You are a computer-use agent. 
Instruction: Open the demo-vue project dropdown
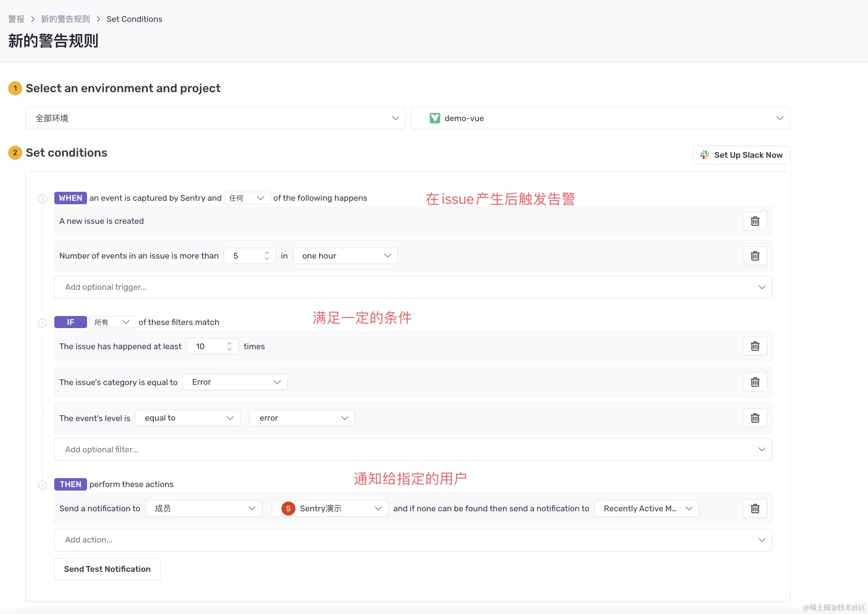pos(600,118)
